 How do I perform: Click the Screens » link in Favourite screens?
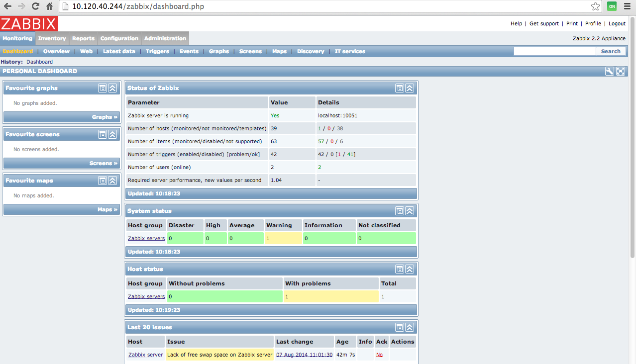(104, 163)
